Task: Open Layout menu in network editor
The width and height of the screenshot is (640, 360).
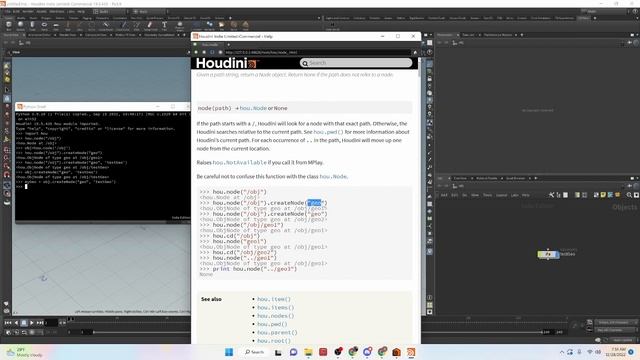Action: point(501,195)
